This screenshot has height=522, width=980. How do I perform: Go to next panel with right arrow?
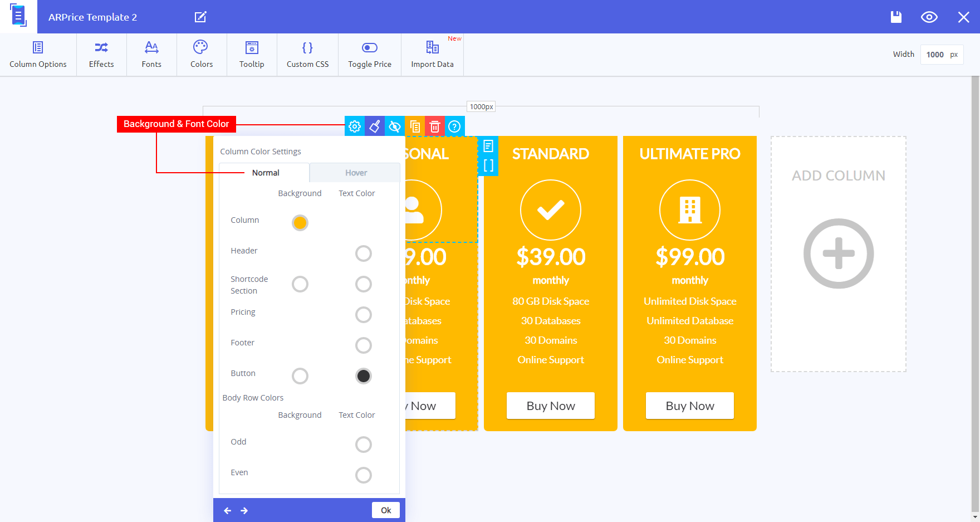click(x=244, y=510)
